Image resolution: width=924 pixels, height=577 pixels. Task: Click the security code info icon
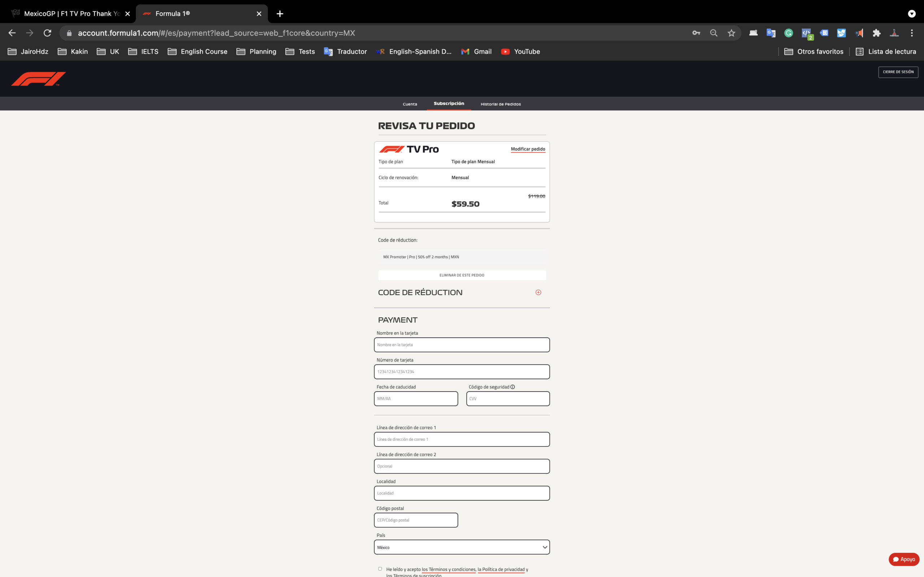pyautogui.click(x=513, y=387)
